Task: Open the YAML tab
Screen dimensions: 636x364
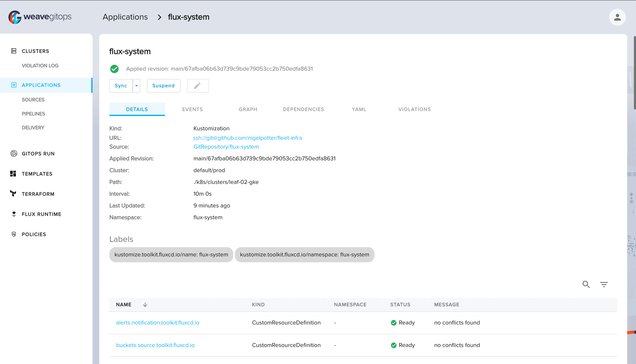Action: [359, 109]
